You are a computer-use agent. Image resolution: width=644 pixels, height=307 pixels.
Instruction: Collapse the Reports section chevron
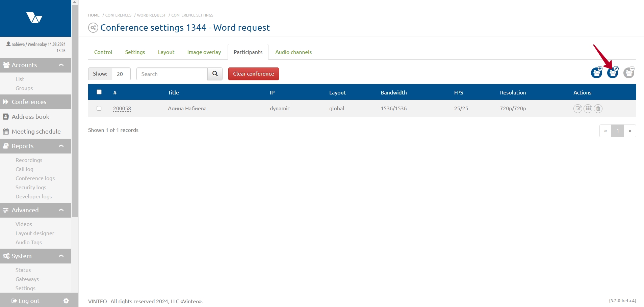point(61,146)
